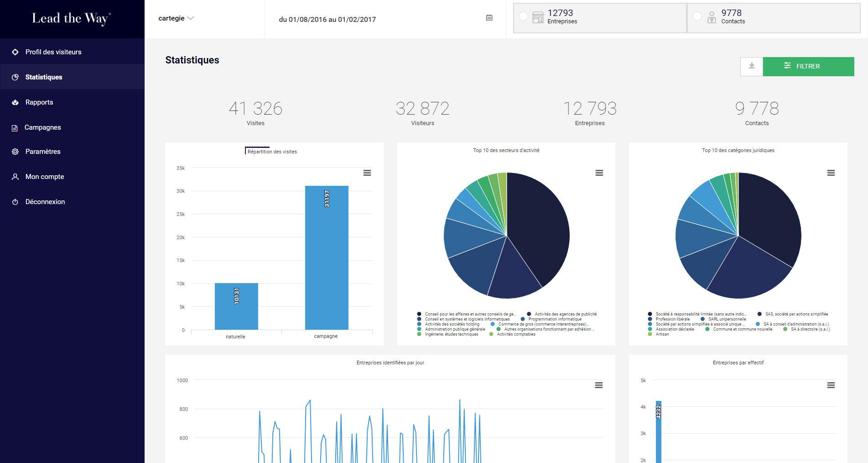
Task: Click the Mon compte person icon
Action: tap(15, 177)
